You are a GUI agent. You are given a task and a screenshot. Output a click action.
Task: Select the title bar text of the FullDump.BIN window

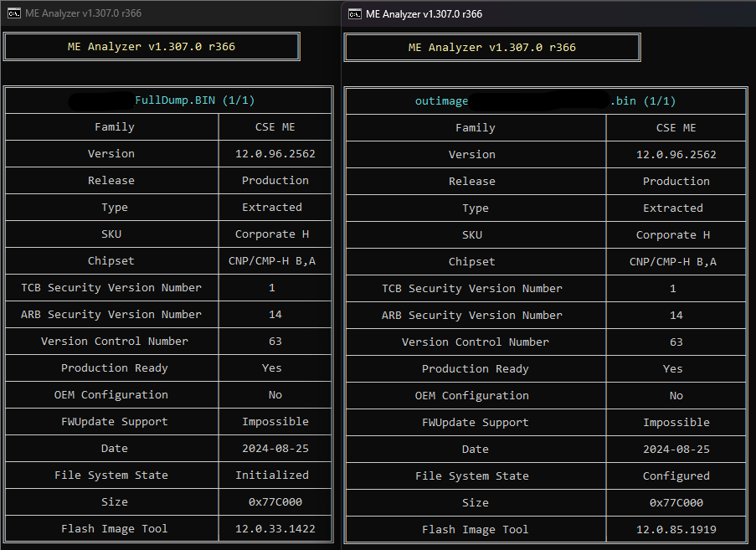coord(84,13)
